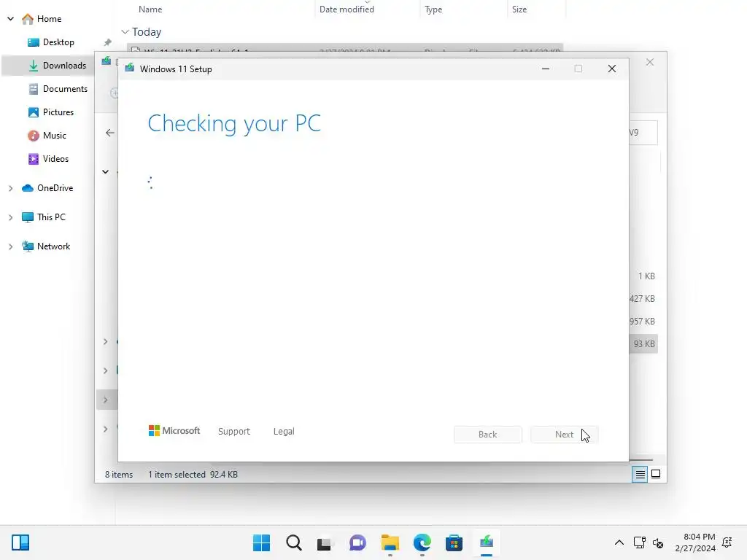Show hidden system tray icons
Screen dimensions: 747x560
[x=619, y=542]
